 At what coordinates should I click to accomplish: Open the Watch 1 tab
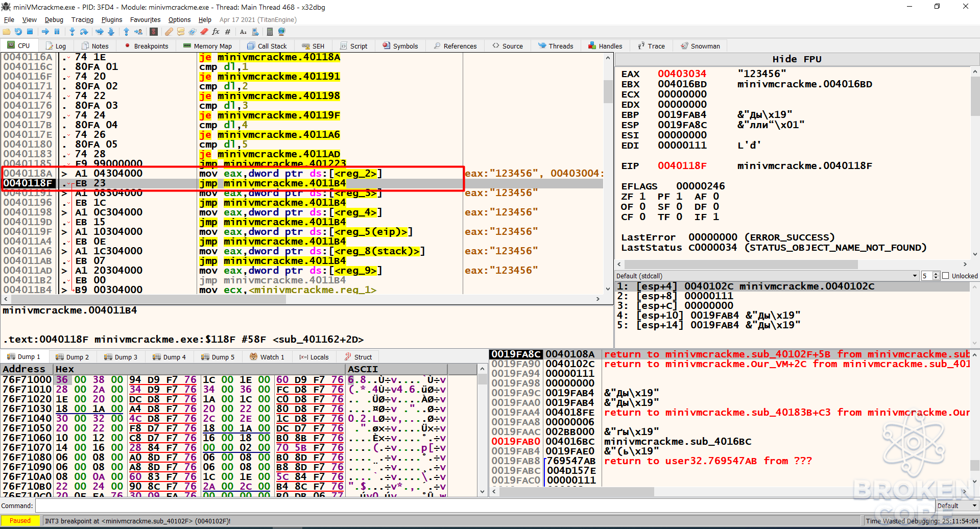(x=267, y=357)
